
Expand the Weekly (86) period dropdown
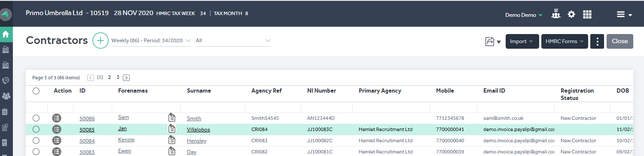pos(151,41)
